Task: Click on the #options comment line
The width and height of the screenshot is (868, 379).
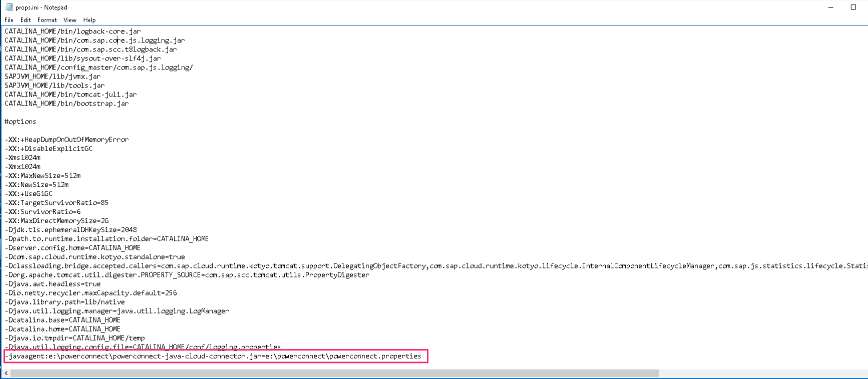Action: click(x=21, y=121)
